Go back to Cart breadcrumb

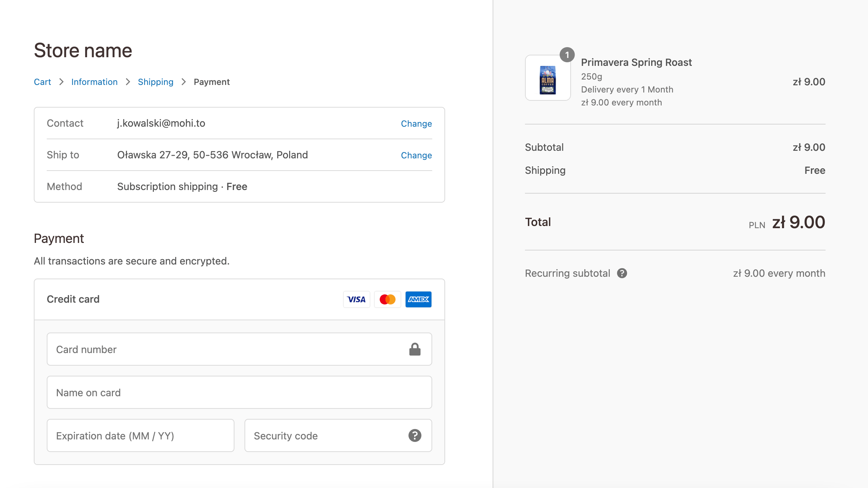point(42,82)
